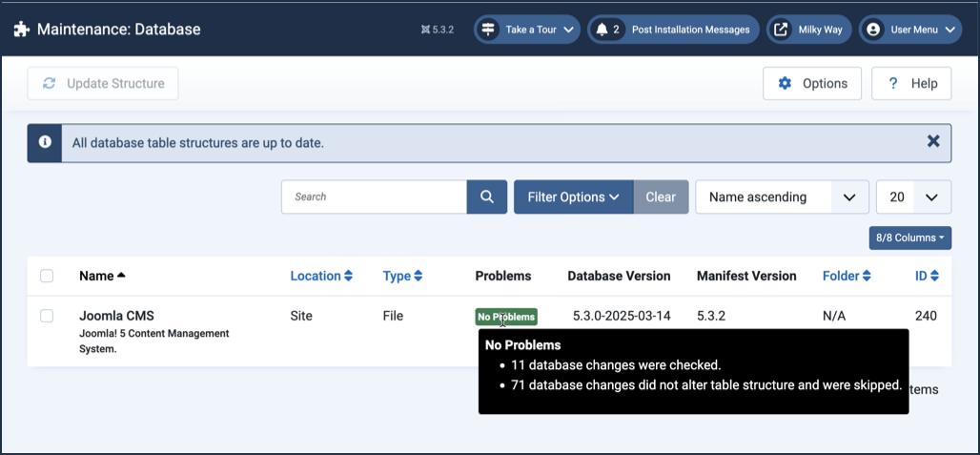Click the Maintenance: Database page title
This screenshot has height=455, width=980.
point(119,30)
